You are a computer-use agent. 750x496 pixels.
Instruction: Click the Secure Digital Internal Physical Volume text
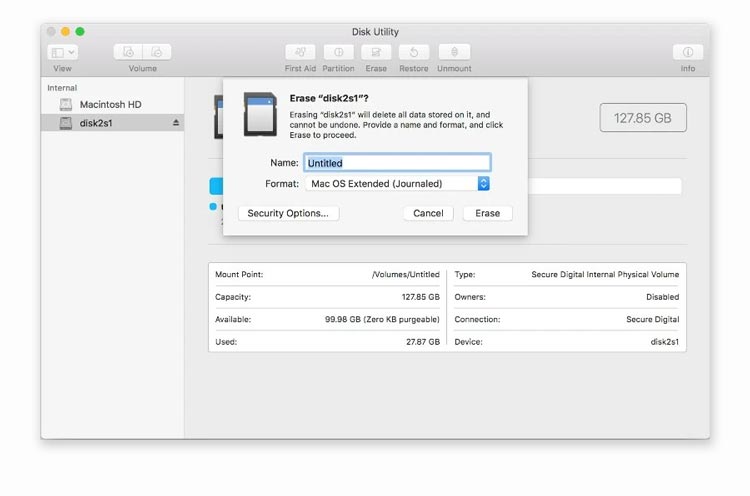[605, 275]
